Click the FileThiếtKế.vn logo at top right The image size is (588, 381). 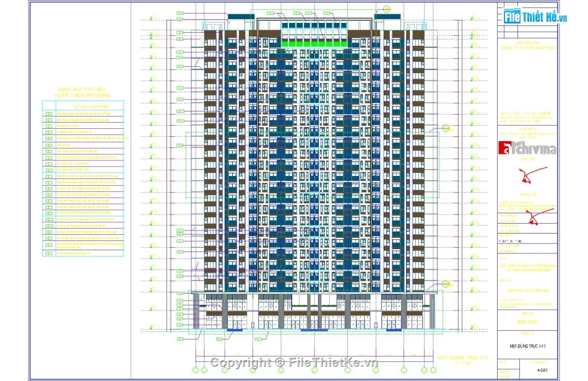click(535, 16)
